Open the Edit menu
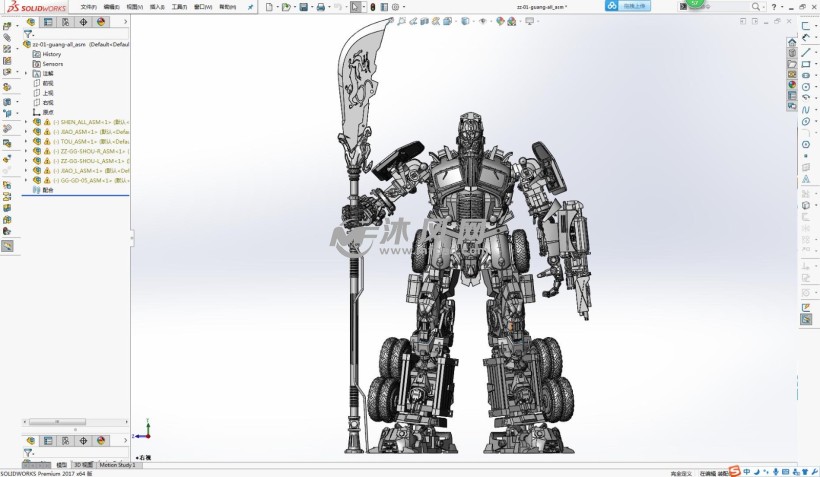The width and height of the screenshot is (820, 477). coord(111,7)
